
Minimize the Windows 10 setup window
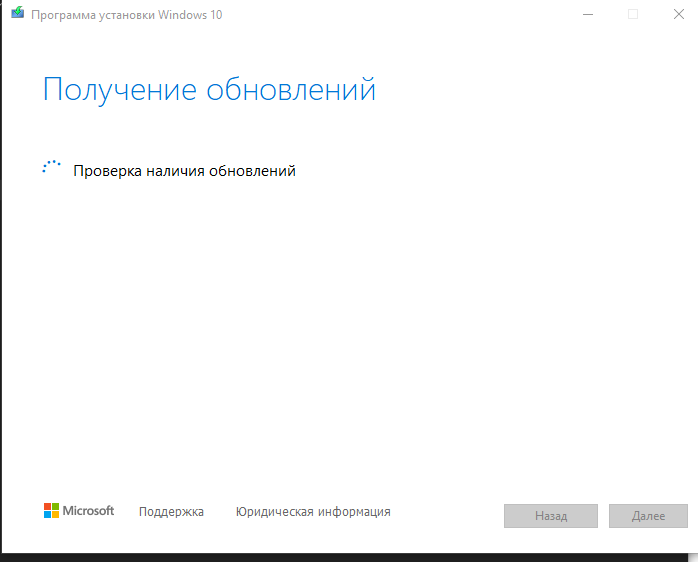[x=588, y=15]
